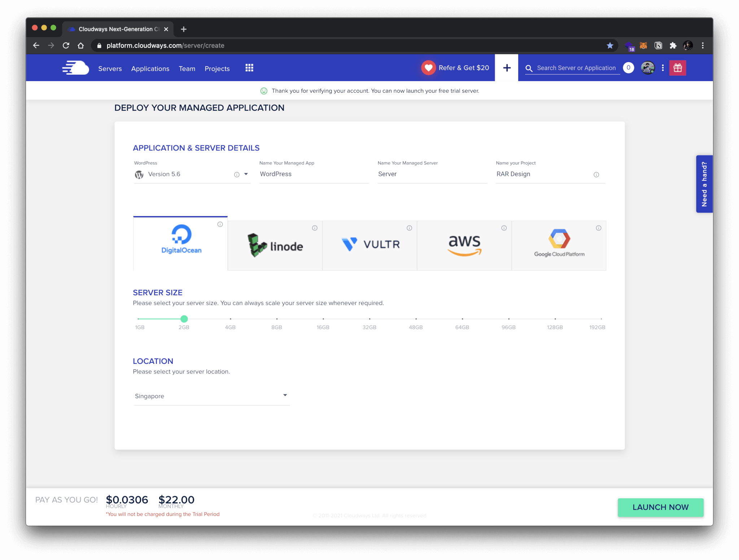739x560 pixels.
Task: Click the notifications counter badge
Action: 628,68
